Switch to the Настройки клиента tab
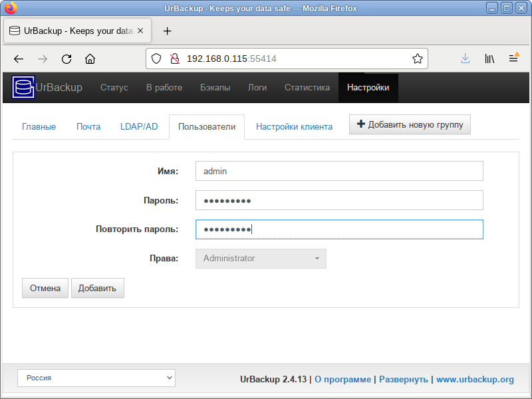This screenshot has width=532, height=399. tap(294, 126)
